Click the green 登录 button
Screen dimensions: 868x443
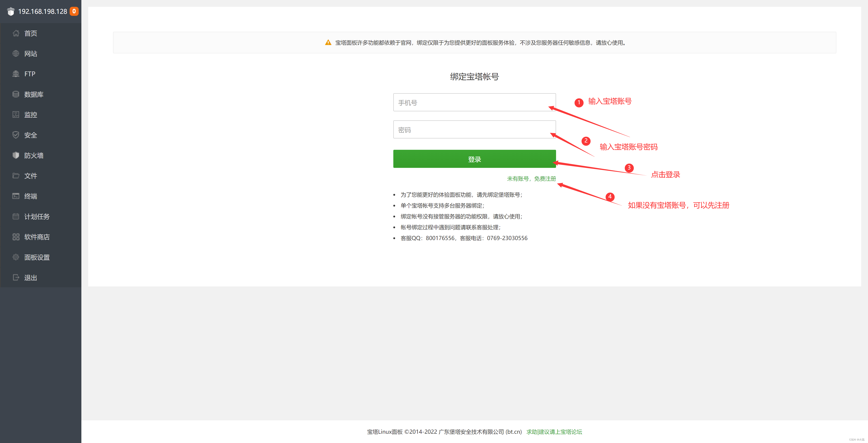[474, 159]
